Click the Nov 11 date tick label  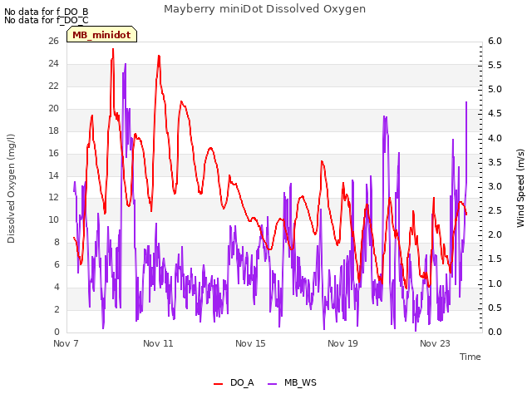pyautogui.click(x=158, y=343)
